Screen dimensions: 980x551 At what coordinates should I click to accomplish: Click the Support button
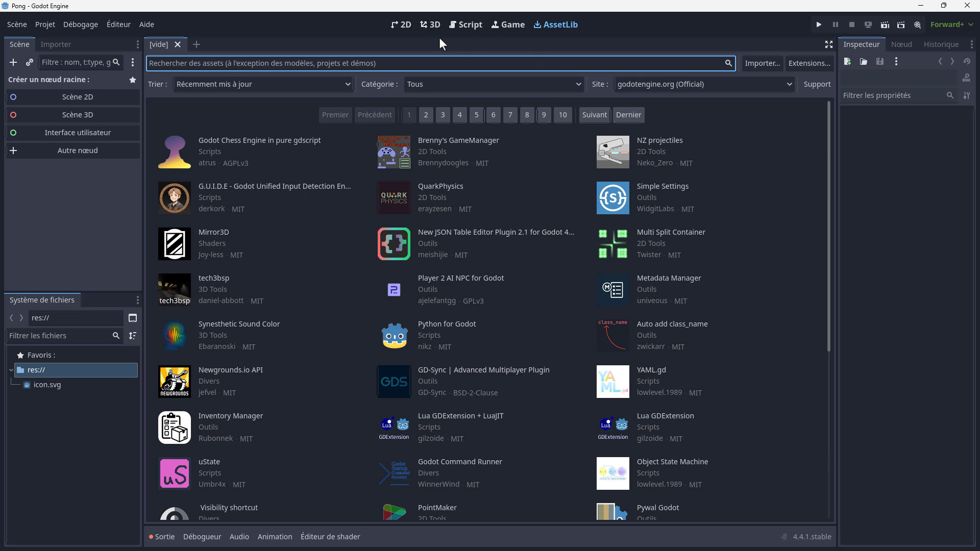pos(817,84)
